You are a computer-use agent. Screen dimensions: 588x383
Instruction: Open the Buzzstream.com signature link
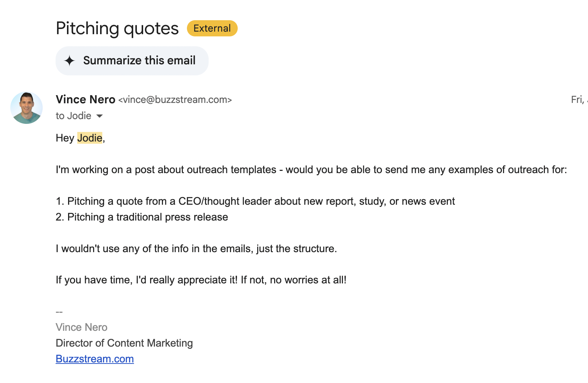click(95, 359)
